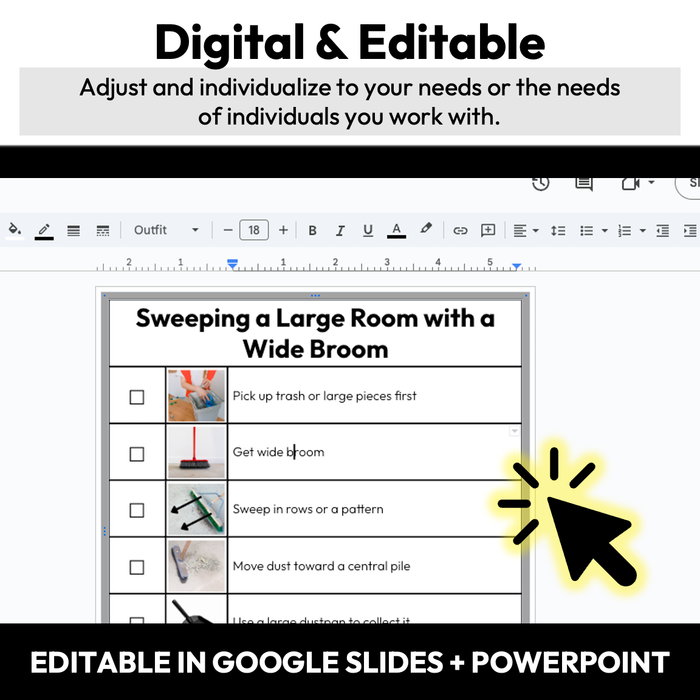The height and width of the screenshot is (700, 700).
Task: Expand the text align dropdown
Action: click(x=536, y=231)
